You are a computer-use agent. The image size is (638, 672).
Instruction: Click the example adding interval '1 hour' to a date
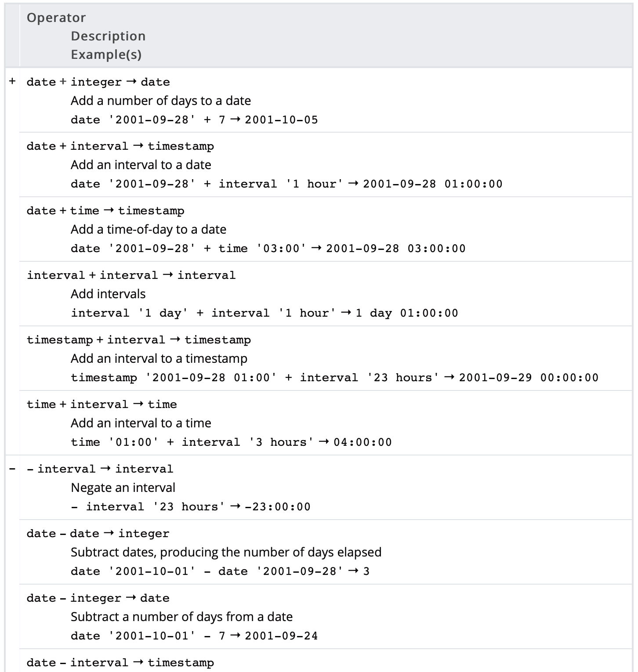[286, 184]
